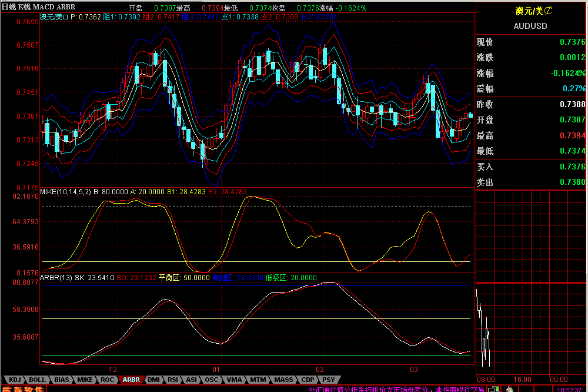Viewport: 588px width, 392px height.
Task: Switch to the KDJ indicator tab
Action: pyautogui.click(x=15, y=380)
